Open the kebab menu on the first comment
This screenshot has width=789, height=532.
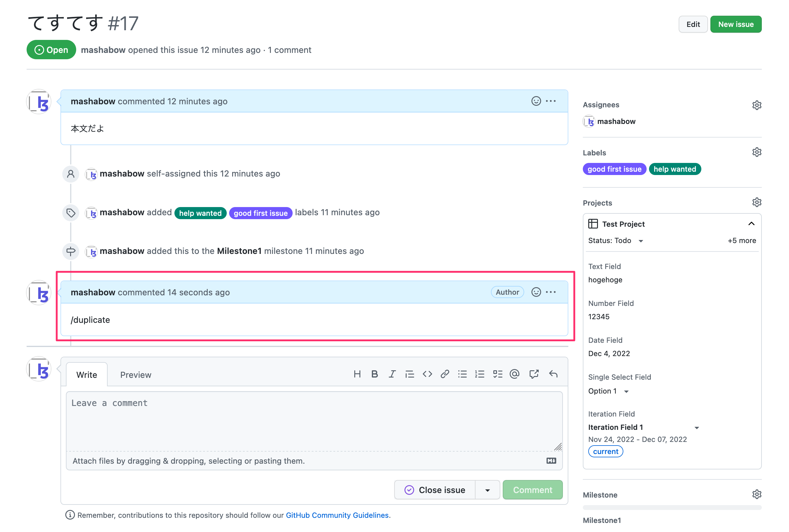pyautogui.click(x=551, y=101)
